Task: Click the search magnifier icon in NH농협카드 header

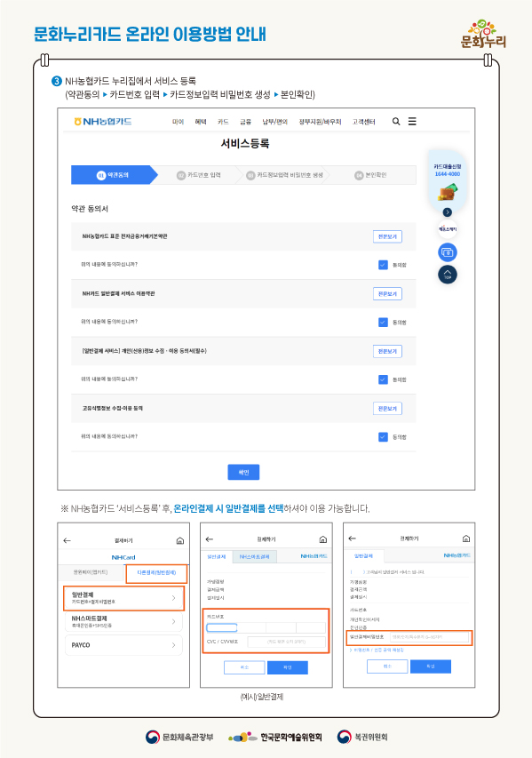Action: (396, 122)
